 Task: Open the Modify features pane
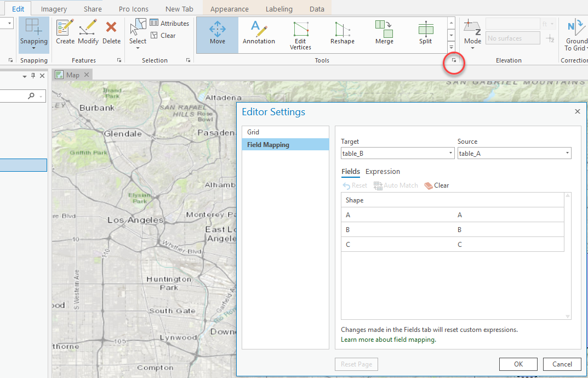[x=88, y=32]
